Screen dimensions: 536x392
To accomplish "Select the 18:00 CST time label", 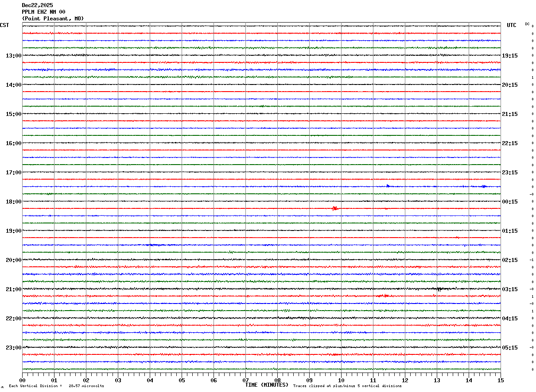I will [14, 202].
